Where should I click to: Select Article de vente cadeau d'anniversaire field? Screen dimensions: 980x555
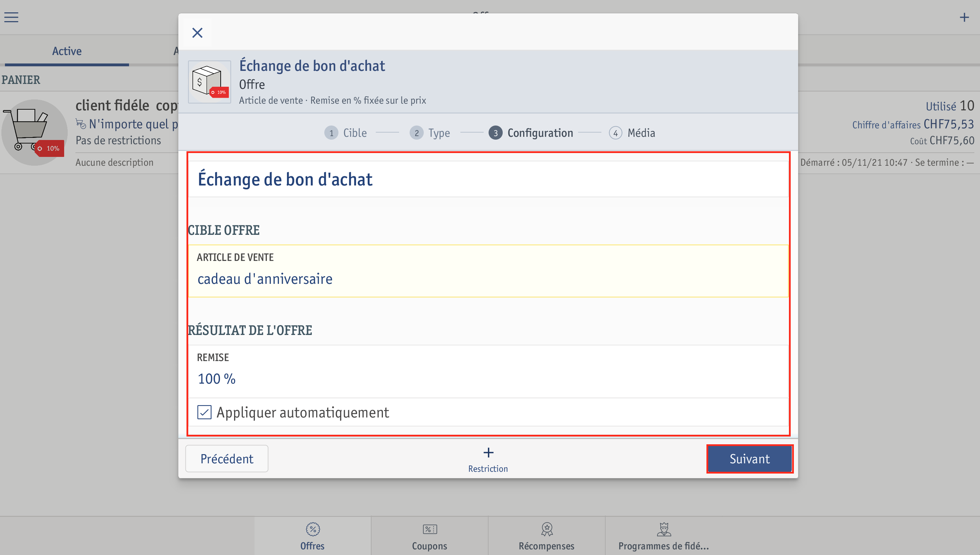488,271
